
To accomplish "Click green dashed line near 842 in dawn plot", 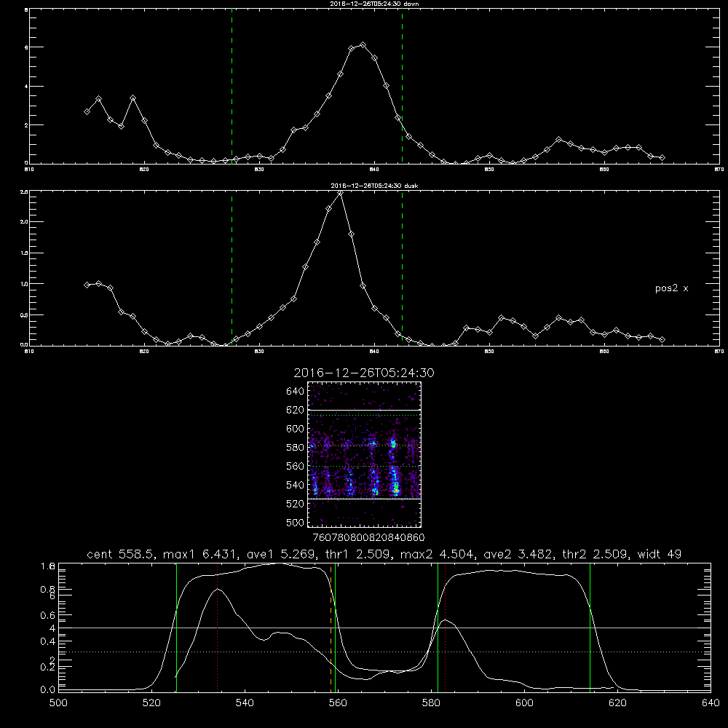I will 402,86.
